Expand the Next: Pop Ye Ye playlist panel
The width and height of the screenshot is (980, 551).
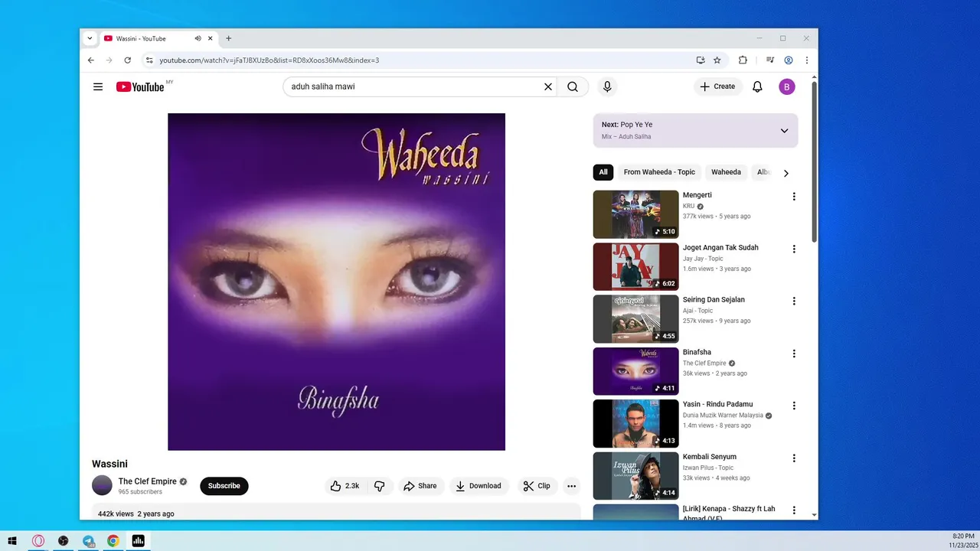click(x=784, y=131)
